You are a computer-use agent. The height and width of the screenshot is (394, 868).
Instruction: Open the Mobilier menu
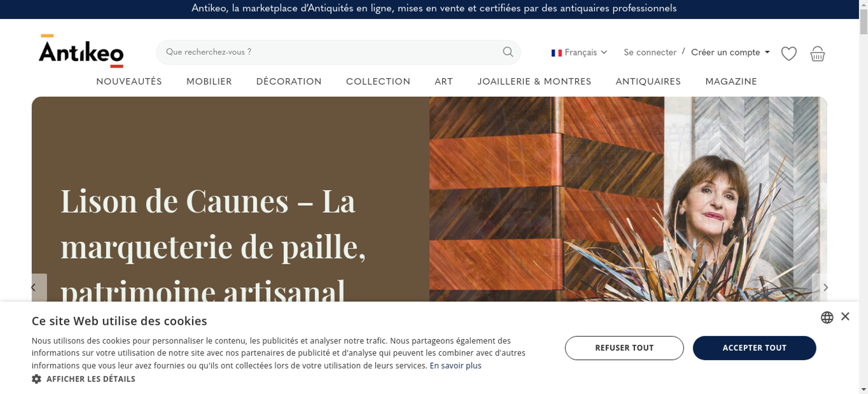(209, 82)
